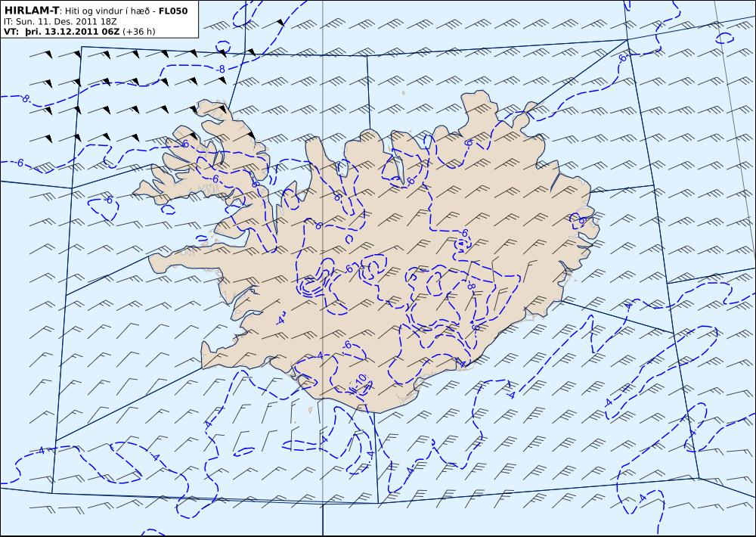Click the 'IT: Sun. 11. Des. 2011 18Z' line

point(60,21)
